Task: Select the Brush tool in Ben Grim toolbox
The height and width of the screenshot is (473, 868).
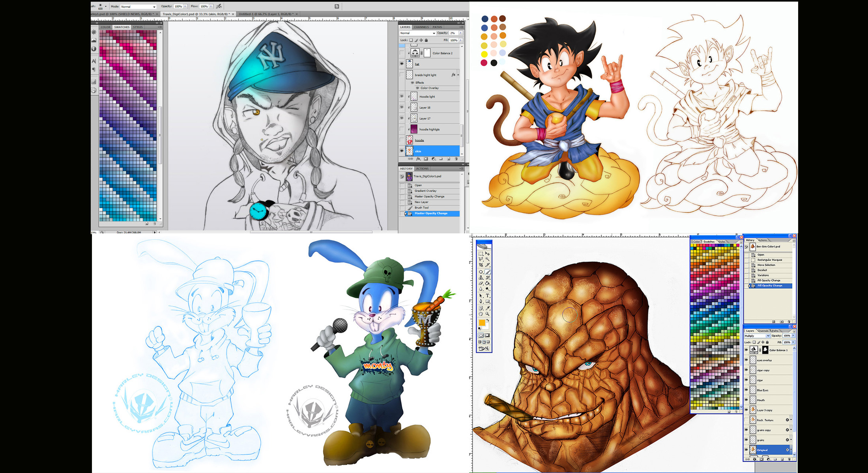Action: pyautogui.click(x=488, y=272)
